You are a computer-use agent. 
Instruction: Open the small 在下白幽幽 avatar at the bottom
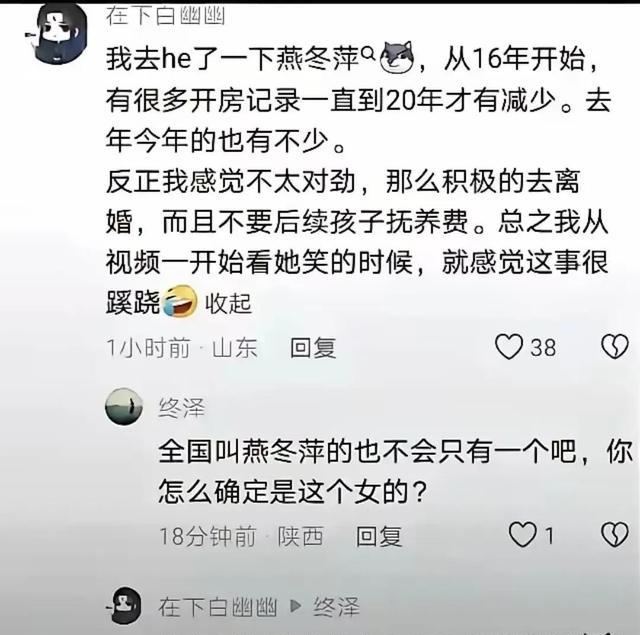[124, 606]
